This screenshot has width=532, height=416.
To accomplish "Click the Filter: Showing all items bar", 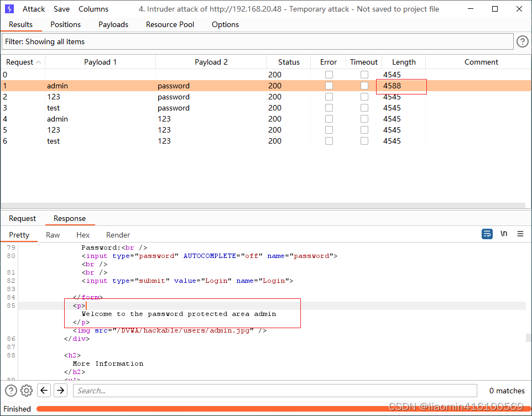I will click(x=257, y=41).
